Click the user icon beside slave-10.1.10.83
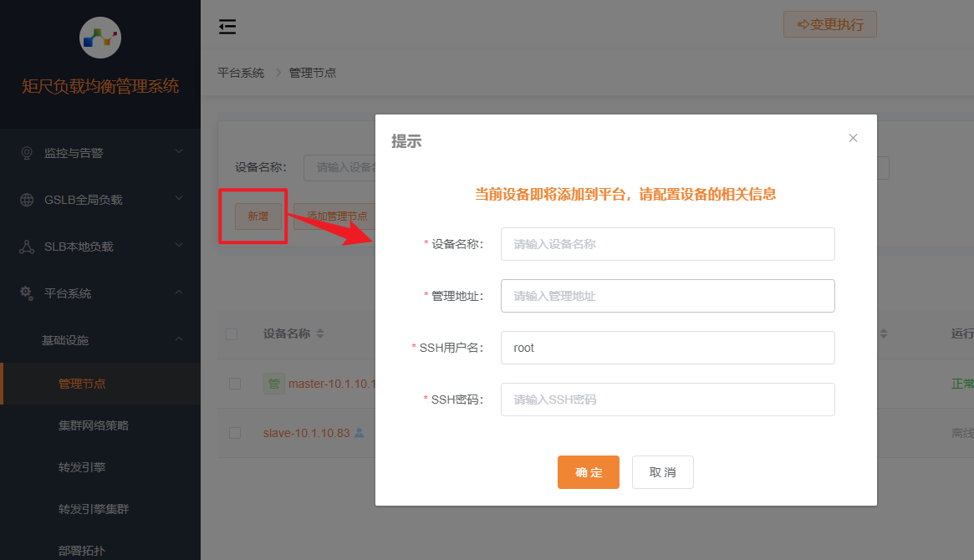The width and height of the screenshot is (974, 560). click(359, 433)
